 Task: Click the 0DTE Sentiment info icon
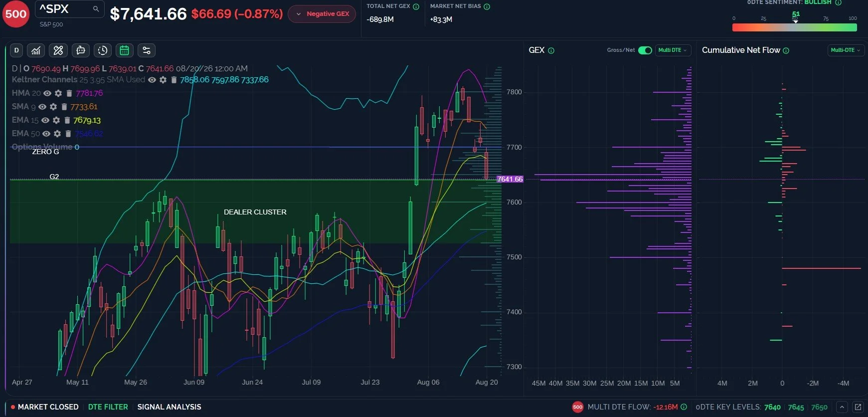click(838, 2)
